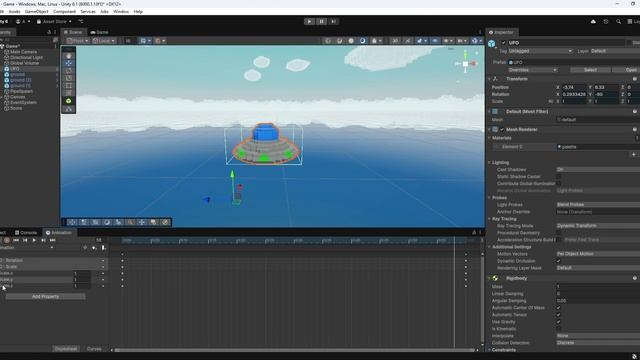Select Main Camera in hierarchy
The image size is (640, 360).
pos(23,52)
